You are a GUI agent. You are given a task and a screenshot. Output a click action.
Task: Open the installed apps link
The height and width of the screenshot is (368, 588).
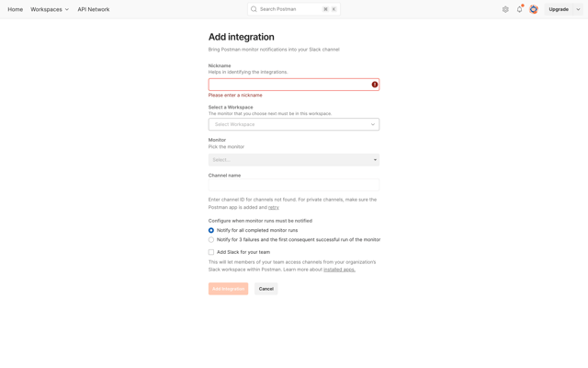click(339, 270)
